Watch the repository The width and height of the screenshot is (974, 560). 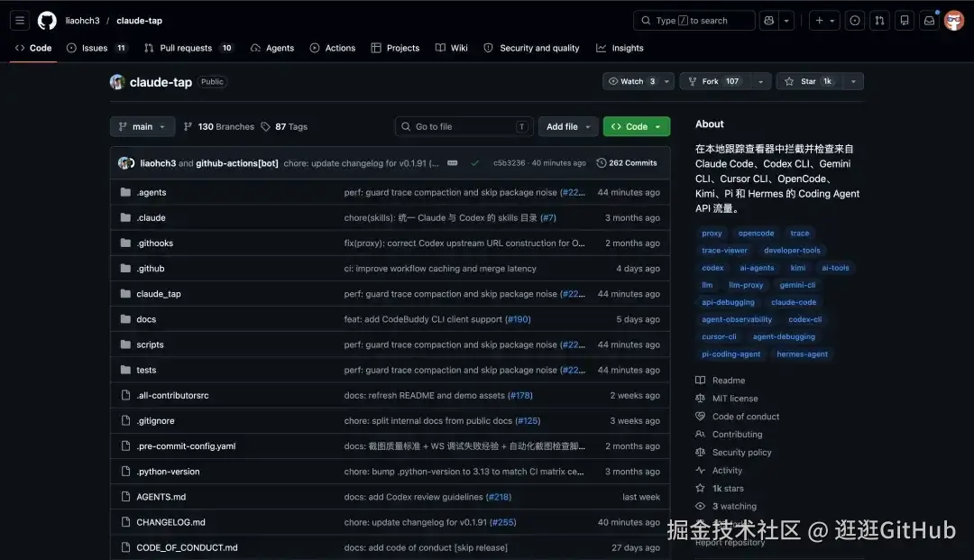pyautogui.click(x=631, y=81)
